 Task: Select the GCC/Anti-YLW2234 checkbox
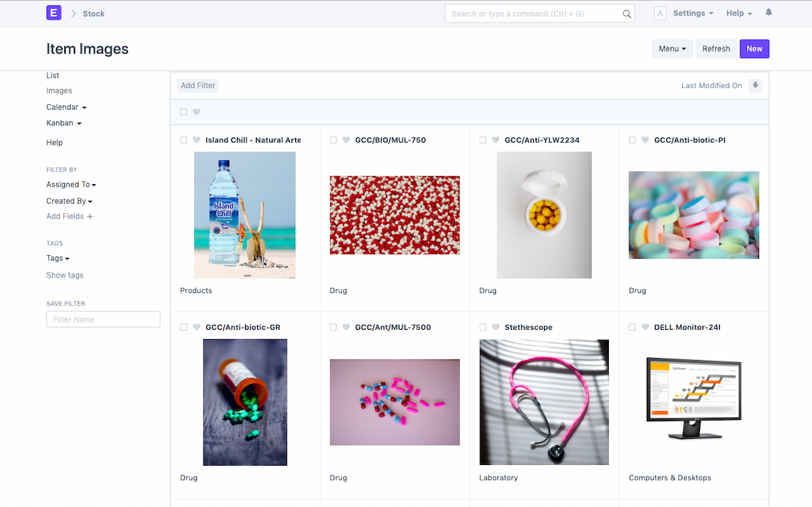[482, 140]
